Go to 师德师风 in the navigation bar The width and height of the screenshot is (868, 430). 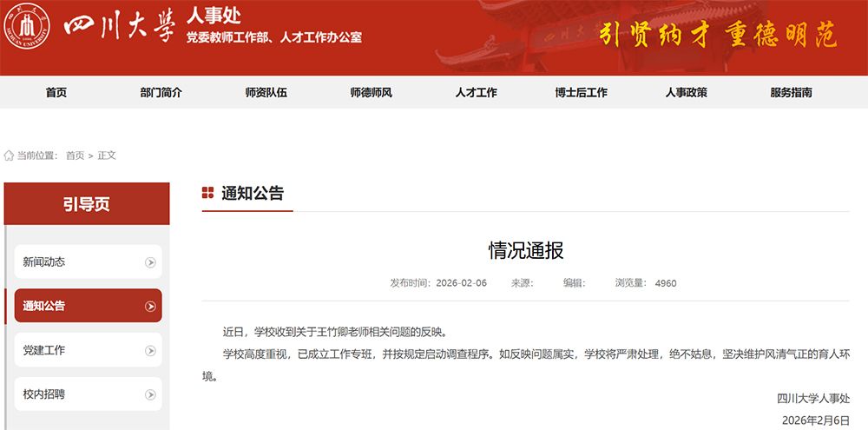[372, 93]
